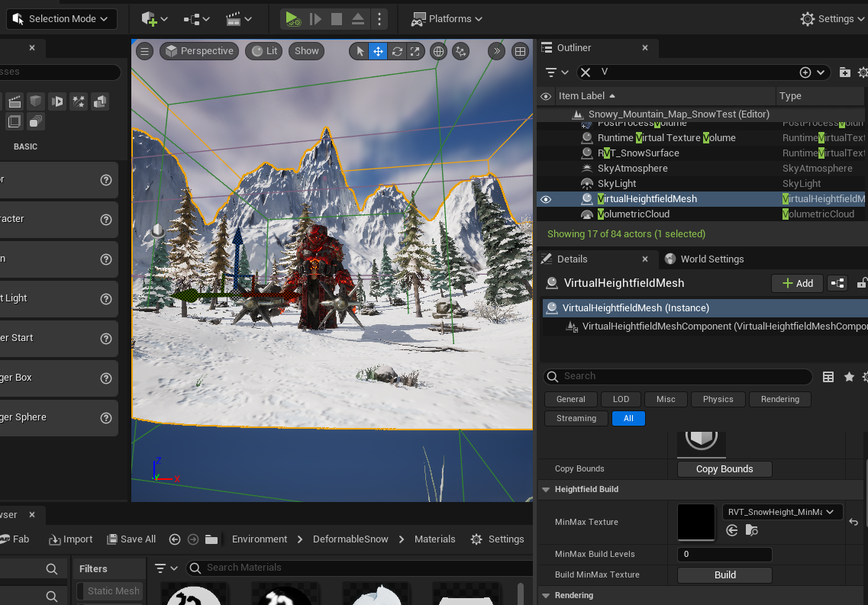Viewport: 868px width, 605px height.
Task: Select the SkyAtmosphere actor
Action: (632, 168)
